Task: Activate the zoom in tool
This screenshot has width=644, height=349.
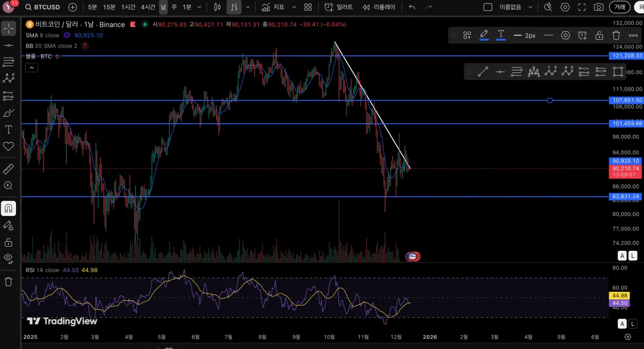Action: click(9, 185)
